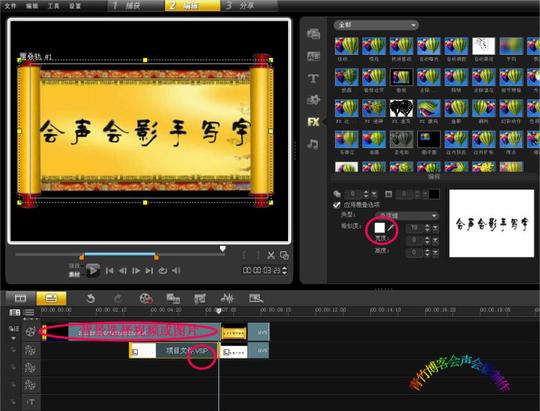Open the Audio library music-note icon
The width and height of the screenshot is (540, 411).
(313, 144)
